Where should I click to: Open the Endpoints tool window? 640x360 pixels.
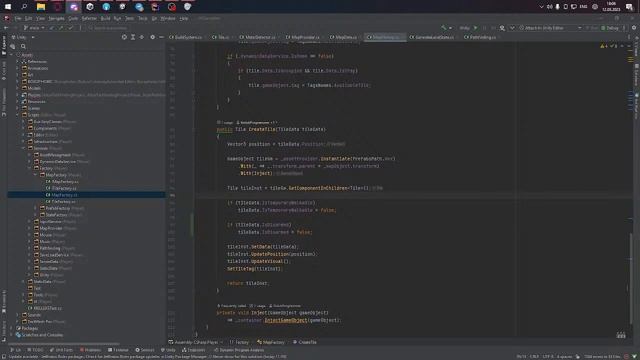point(193,350)
